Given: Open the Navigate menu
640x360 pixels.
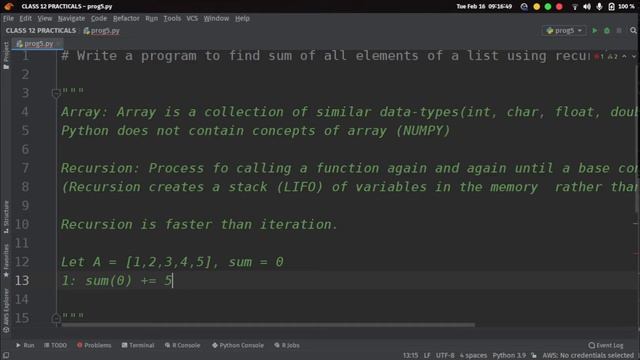Looking at the screenshot, I should tap(71, 18).
